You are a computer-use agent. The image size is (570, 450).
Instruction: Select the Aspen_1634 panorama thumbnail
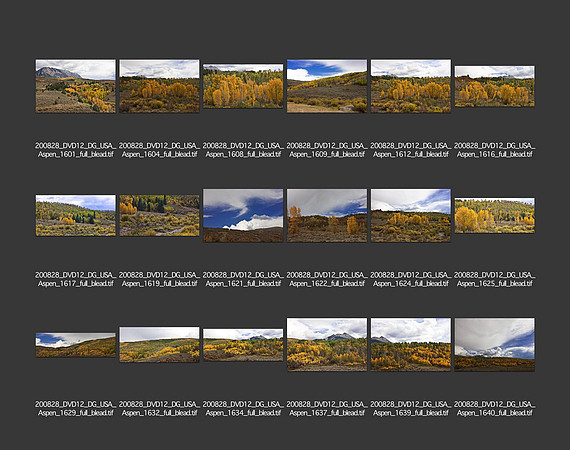[x=243, y=345]
